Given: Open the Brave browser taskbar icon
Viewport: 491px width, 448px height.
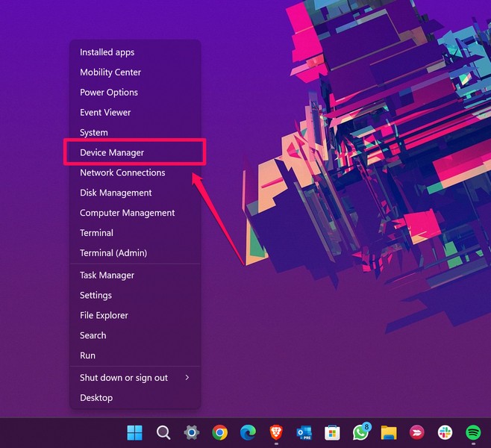Looking at the screenshot, I should tap(276, 432).
